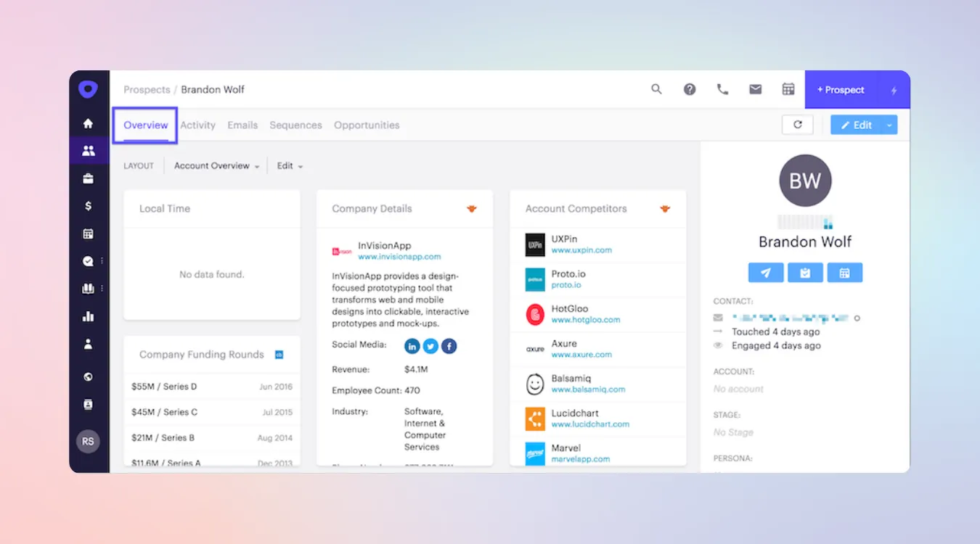Open proto.io website link
The width and height of the screenshot is (980, 544).
tap(566, 285)
